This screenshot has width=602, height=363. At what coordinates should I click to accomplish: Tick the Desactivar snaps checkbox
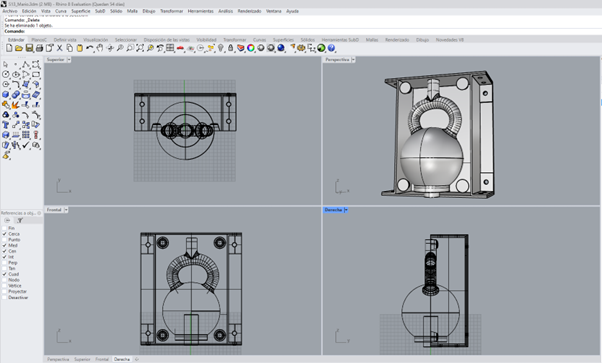click(5, 297)
